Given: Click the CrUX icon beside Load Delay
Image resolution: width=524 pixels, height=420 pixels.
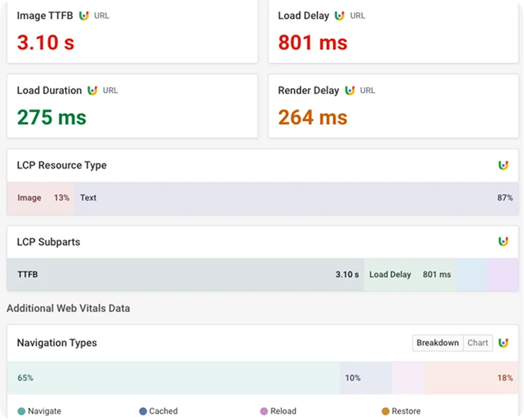Looking at the screenshot, I should coord(339,16).
